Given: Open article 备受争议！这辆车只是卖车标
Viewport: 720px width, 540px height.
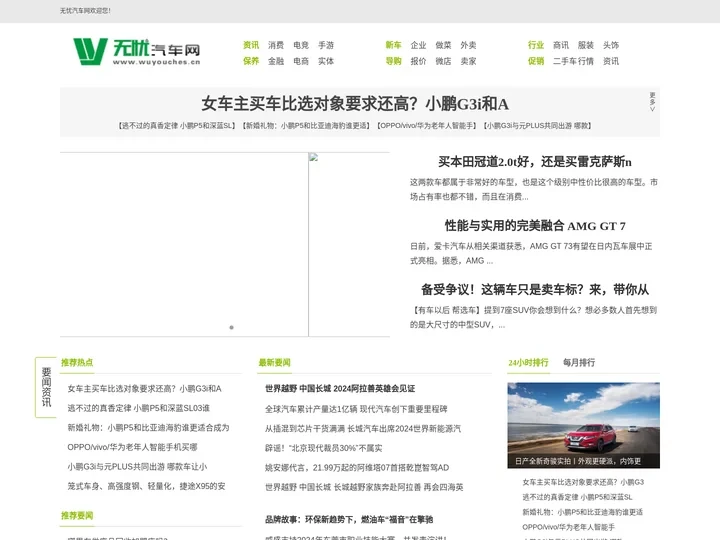Looking at the screenshot, I should [x=535, y=290].
